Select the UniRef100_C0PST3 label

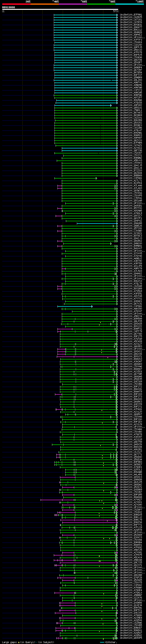coord(131,90)
